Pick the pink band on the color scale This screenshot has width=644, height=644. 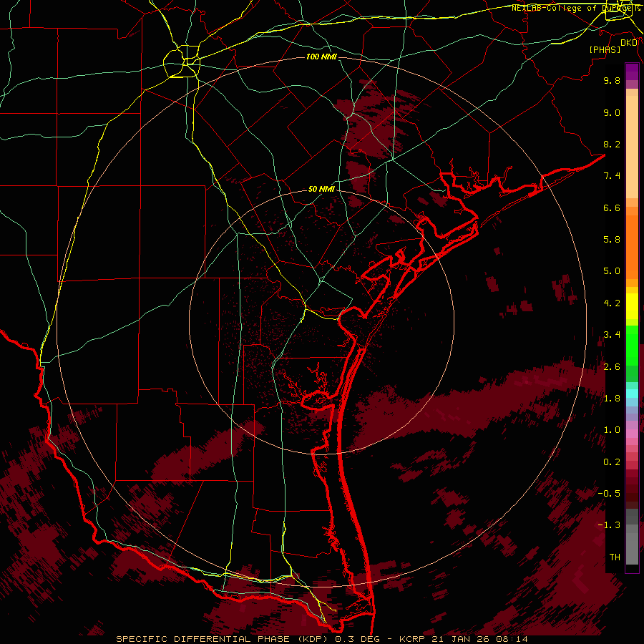click(x=632, y=434)
